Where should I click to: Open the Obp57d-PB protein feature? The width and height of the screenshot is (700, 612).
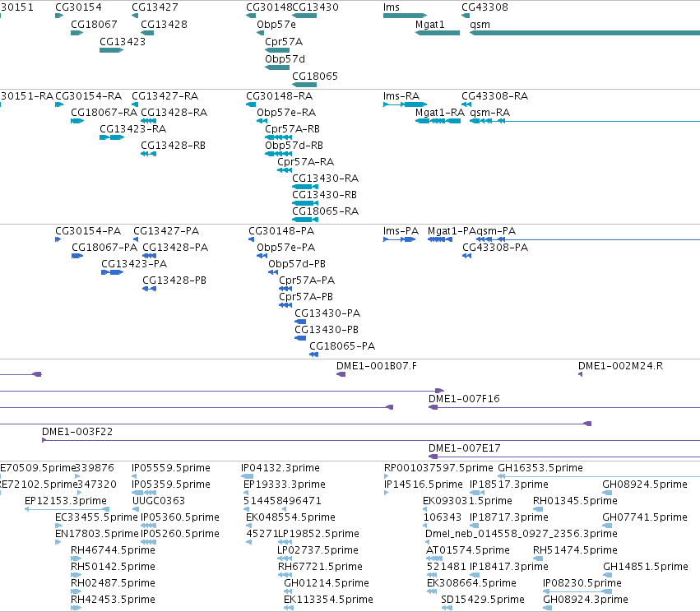273,272
